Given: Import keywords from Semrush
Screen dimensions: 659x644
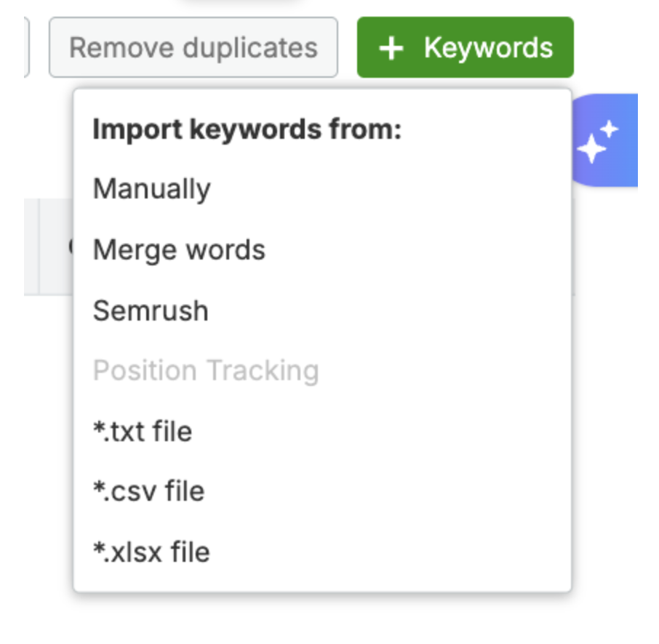Looking at the screenshot, I should pos(151,311).
